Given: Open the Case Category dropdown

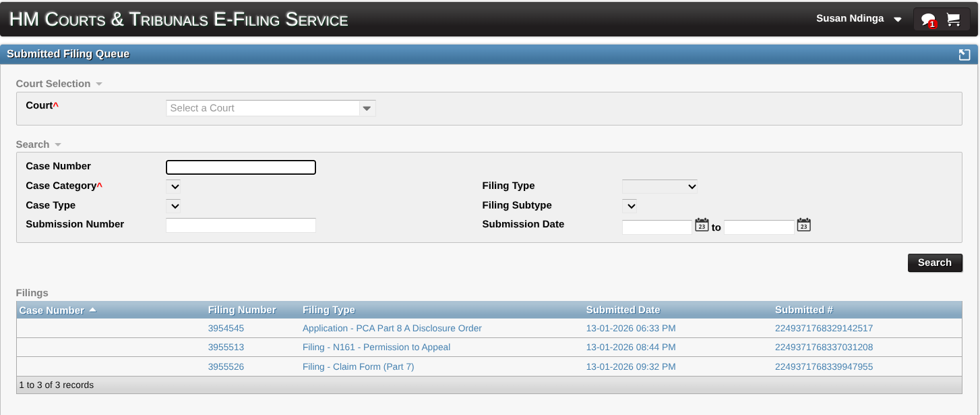Looking at the screenshot, I should pos(173,186).
